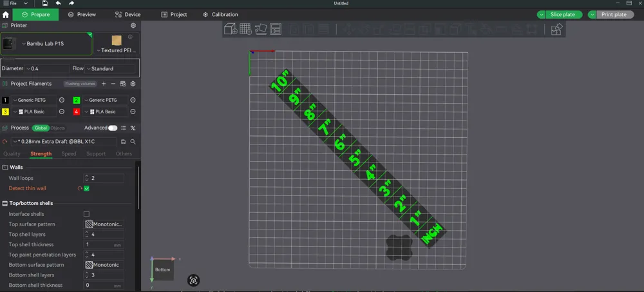This screenshot has width=644, height=292.
Task: Click the Slice plate button
Action: coord(564,15)
